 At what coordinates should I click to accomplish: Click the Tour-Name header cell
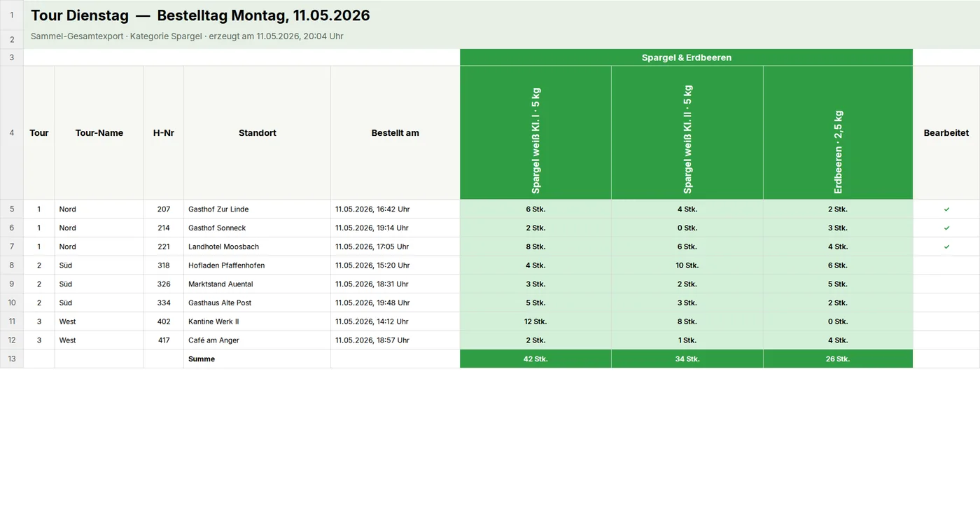(x=99, y=133)
